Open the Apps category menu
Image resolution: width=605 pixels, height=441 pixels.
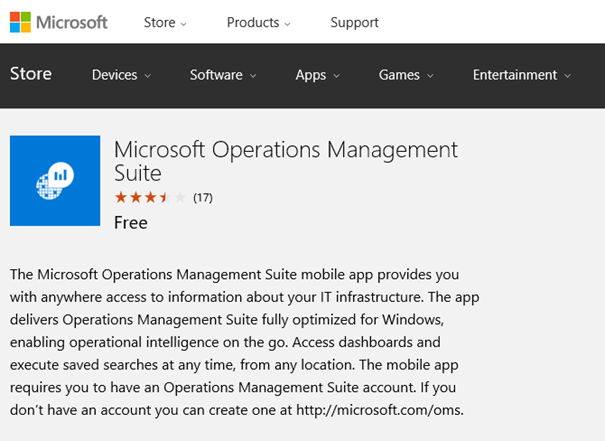[x=318, y=75]
